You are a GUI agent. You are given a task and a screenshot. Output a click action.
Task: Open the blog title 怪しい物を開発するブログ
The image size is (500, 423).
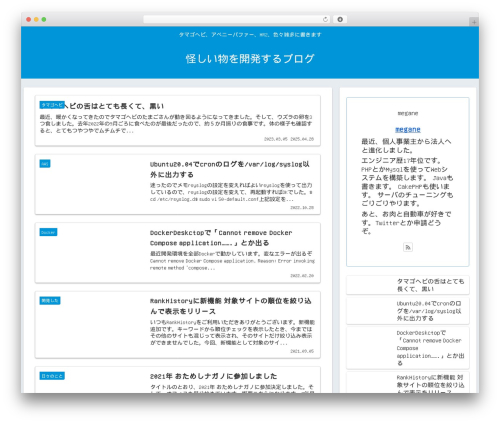pyautogui.click(x=250, y=59)
